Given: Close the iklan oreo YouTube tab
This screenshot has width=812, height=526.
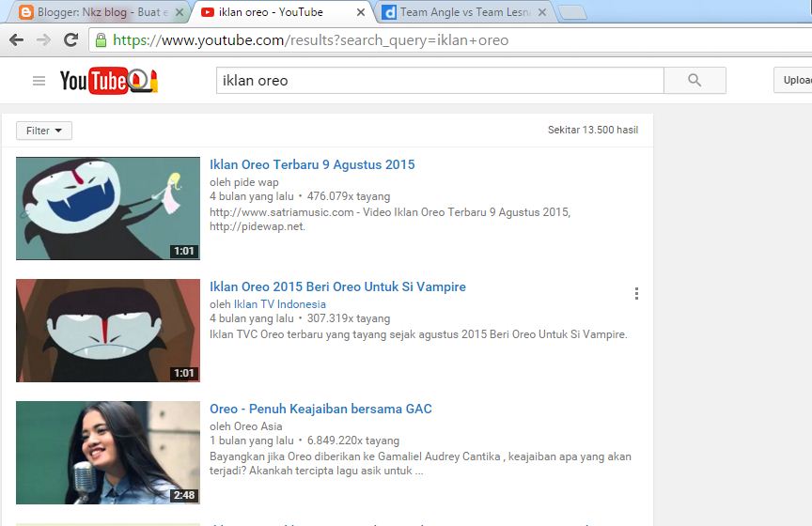Looking at the screenshot, I should 361,12.
